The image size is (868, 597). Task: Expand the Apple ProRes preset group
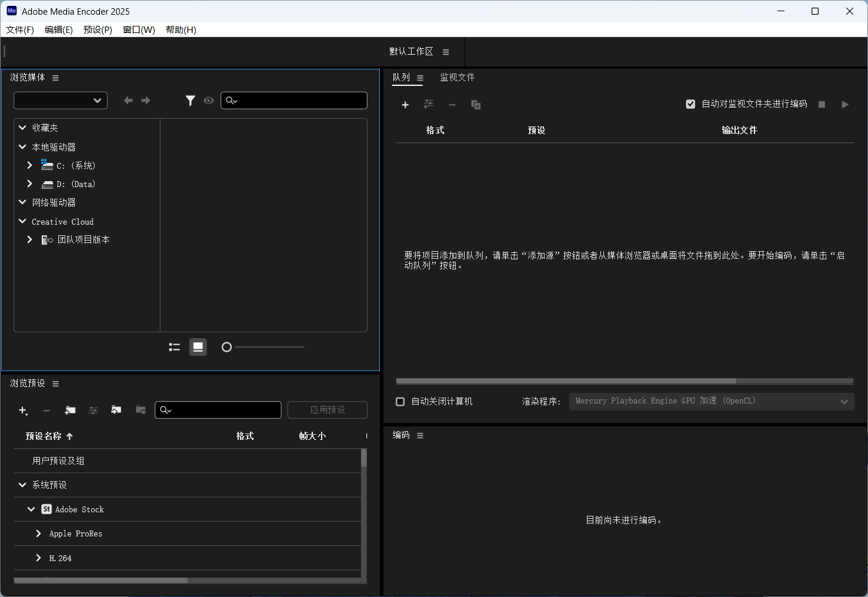coord(38,533)
